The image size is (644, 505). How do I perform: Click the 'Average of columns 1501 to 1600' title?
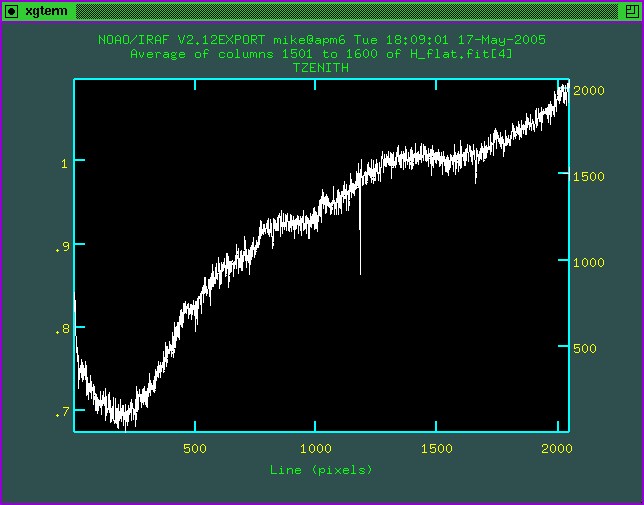coord(322,53)
